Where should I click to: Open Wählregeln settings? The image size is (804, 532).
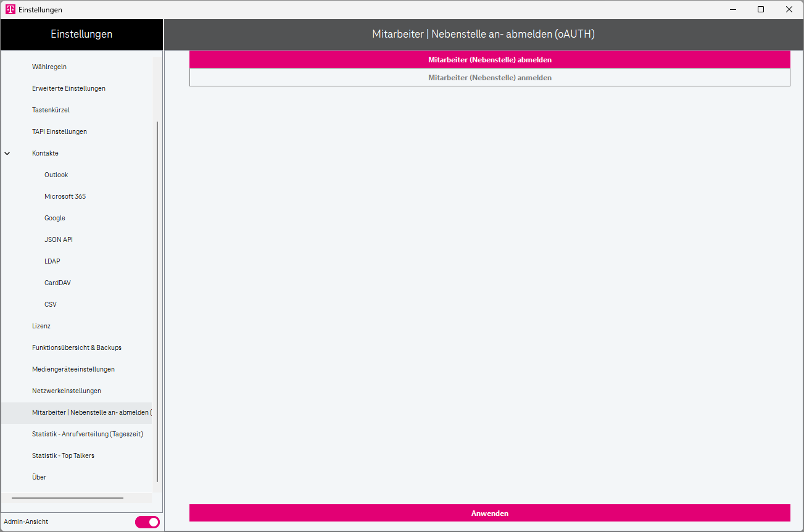coord(49,67)
